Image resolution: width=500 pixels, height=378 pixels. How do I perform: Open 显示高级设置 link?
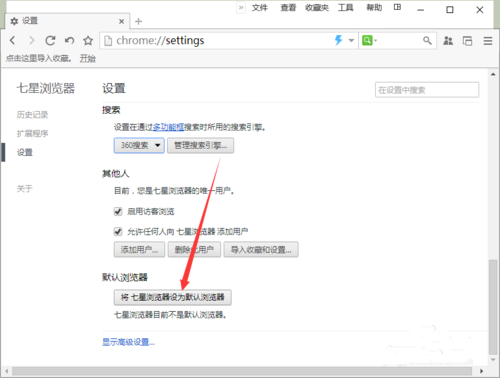(128, 342)
